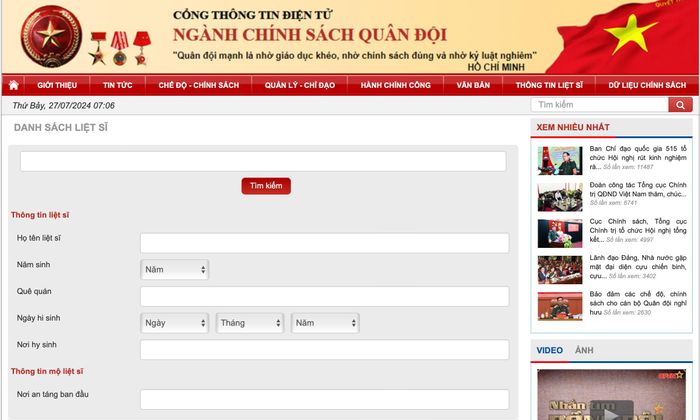This screenshot has width=700, height=420.
Task: Open the Văn bản menu item
Action: tap(473, 85)
